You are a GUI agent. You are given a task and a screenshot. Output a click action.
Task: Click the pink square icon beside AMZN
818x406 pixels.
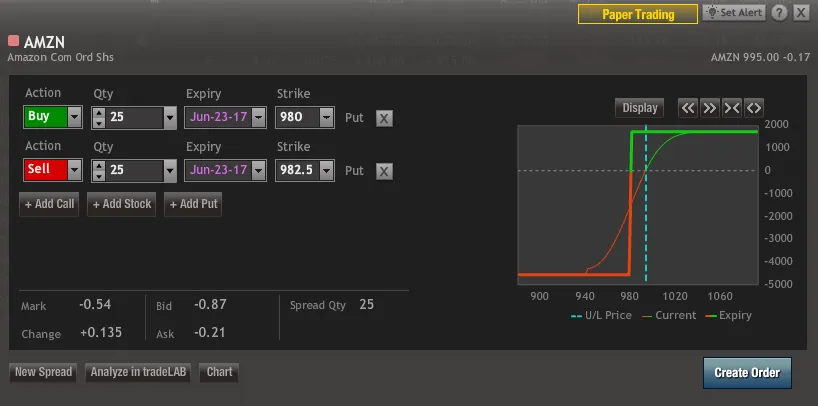coord(14,40)
